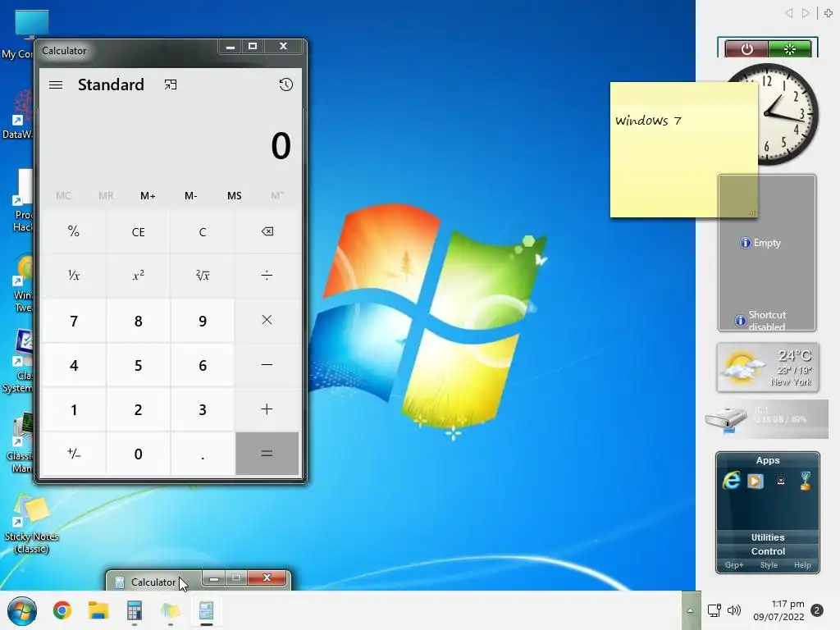Click the reciprocal 1/x button
This screenshot has height=630, width=840.
(74, 276)
